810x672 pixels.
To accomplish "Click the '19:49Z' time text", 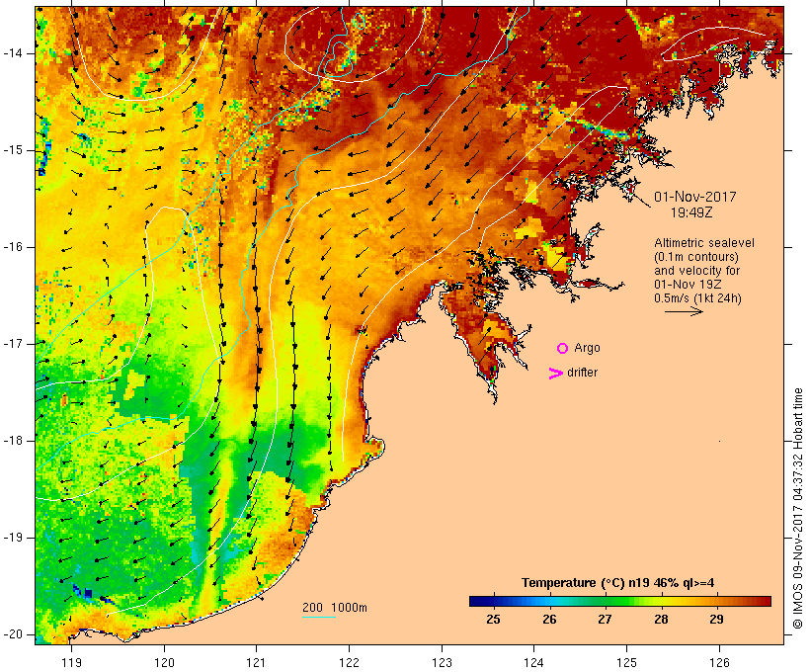I will 691,212.
